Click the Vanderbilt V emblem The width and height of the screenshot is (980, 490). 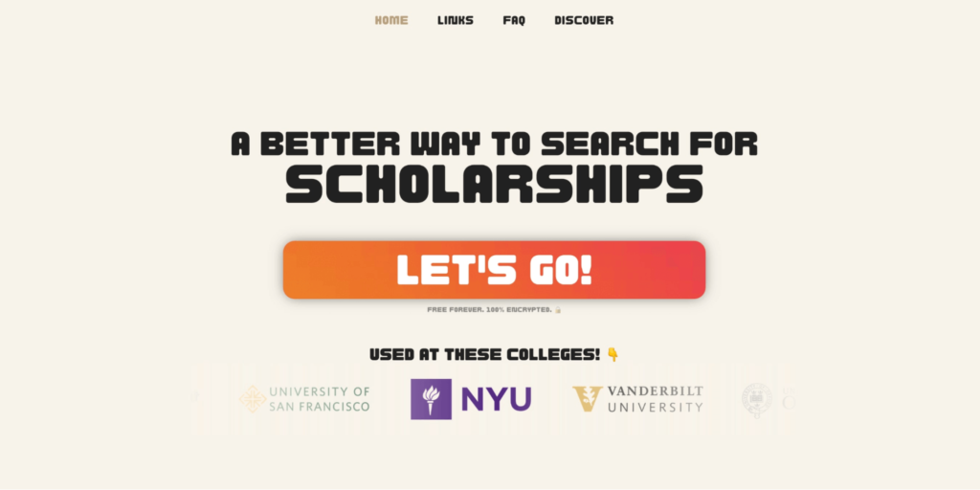coord(587,399)
